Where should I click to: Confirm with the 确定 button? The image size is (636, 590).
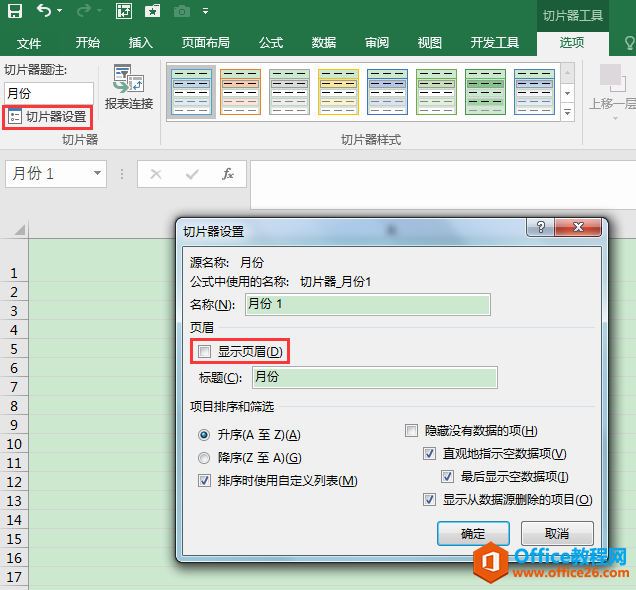click(x=473, y=533)
